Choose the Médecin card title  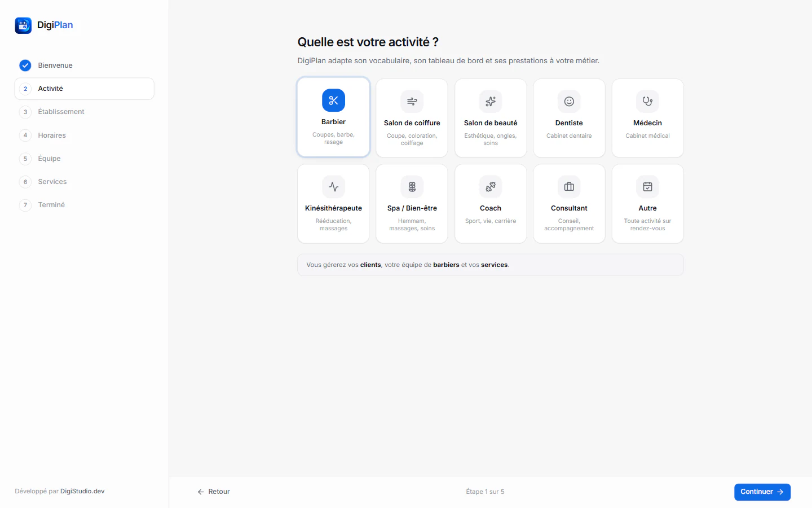click(647, 123)
